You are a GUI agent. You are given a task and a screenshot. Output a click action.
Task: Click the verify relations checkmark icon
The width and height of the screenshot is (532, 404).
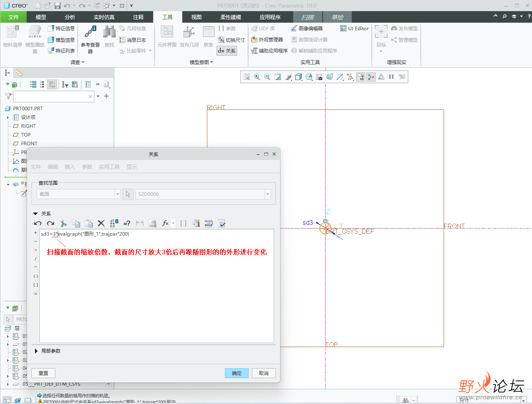point(222,223)
